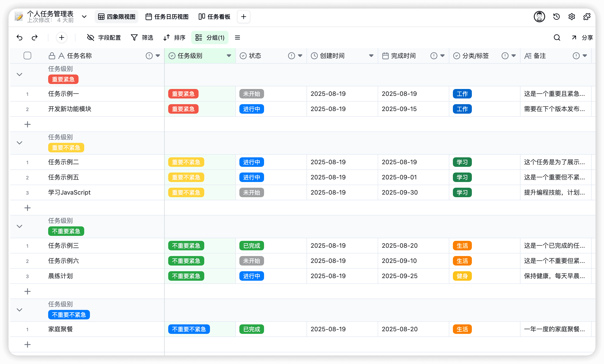Open the 任务级别 column dropdown arrow
The height and width of the screenshot is (364, 604).
pyautogui.click(x=229, y=56)
